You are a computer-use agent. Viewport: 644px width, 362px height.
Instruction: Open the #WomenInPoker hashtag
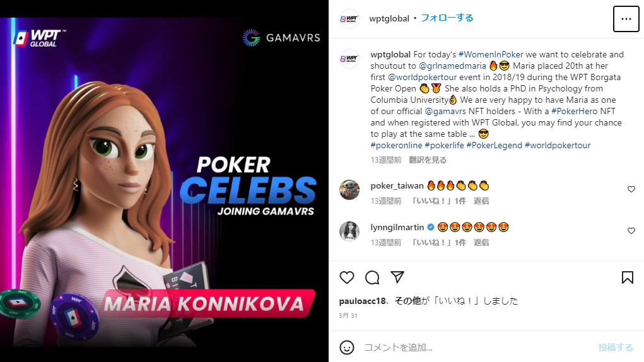pos(491,54)
